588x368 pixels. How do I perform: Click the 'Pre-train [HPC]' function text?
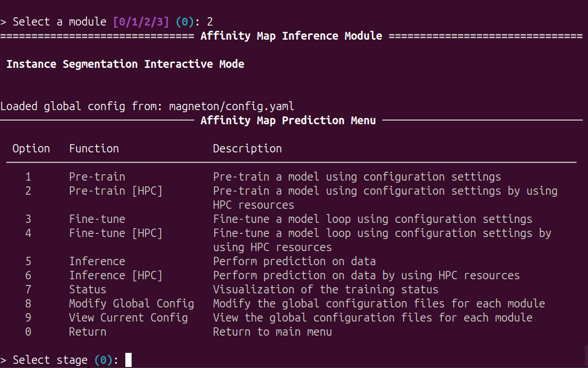click(116, 191)
